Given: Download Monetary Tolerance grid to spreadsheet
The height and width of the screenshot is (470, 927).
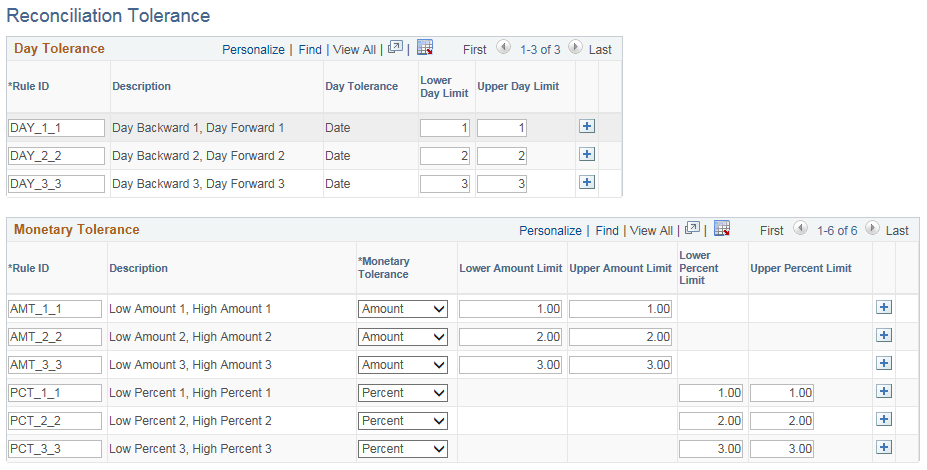Looking at the screenshot, I should pos(722,229).
